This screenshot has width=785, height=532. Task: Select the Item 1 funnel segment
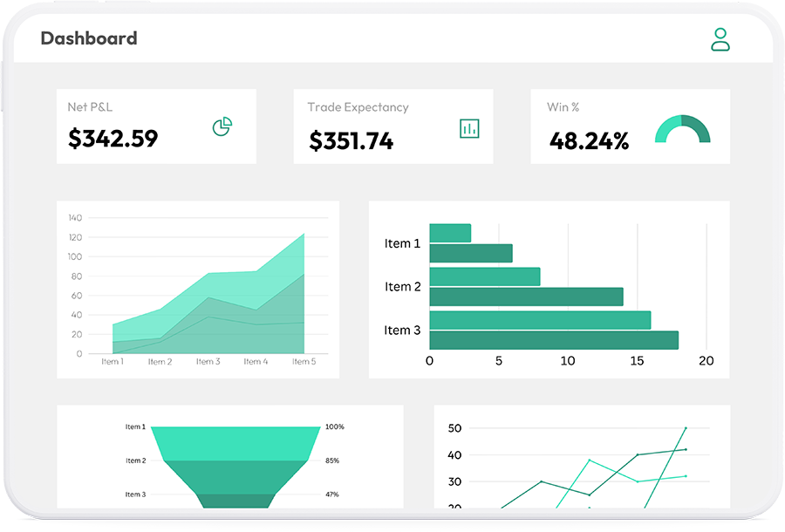point(235,443)
